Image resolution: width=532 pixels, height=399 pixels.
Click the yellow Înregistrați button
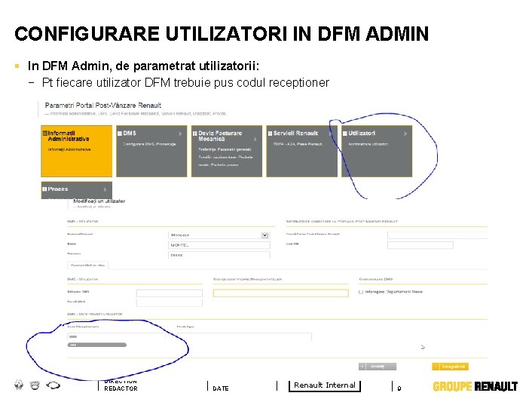450,367
